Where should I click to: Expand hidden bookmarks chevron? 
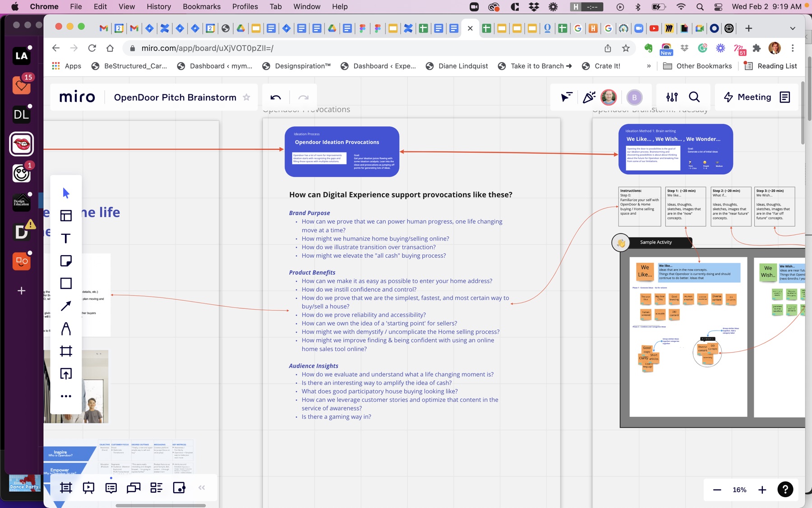click(x=649, y=66)
